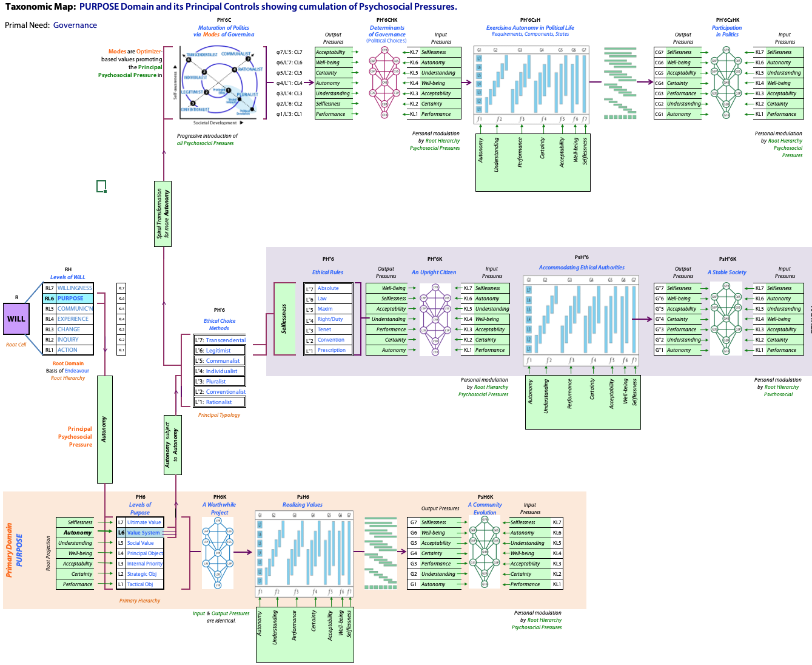Click the purple PH"6K tree diagram
This screenshot has width=812, height=665.
click(x=435, y=319)
